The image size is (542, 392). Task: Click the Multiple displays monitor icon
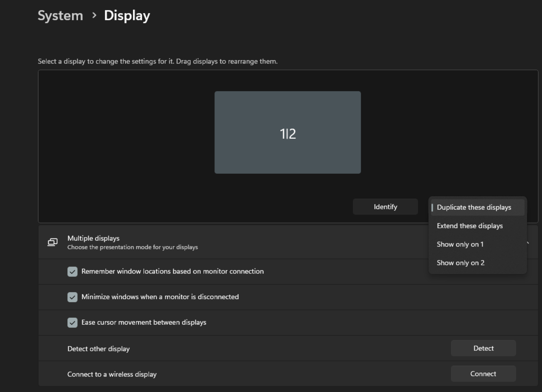53,242
